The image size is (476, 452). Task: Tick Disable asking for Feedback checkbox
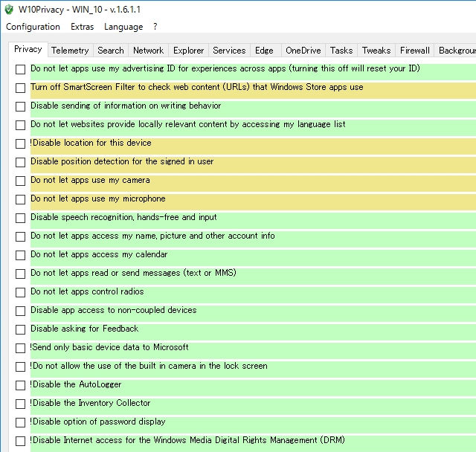coord(20,329)
